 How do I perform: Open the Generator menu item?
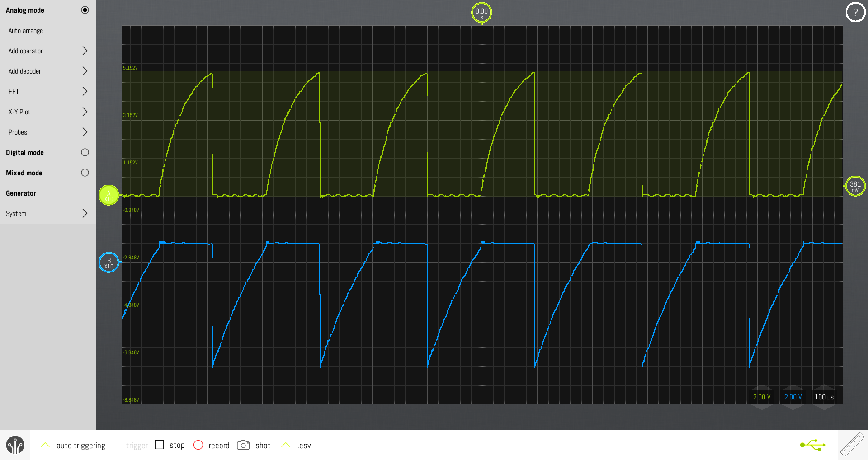pos(21,193)
